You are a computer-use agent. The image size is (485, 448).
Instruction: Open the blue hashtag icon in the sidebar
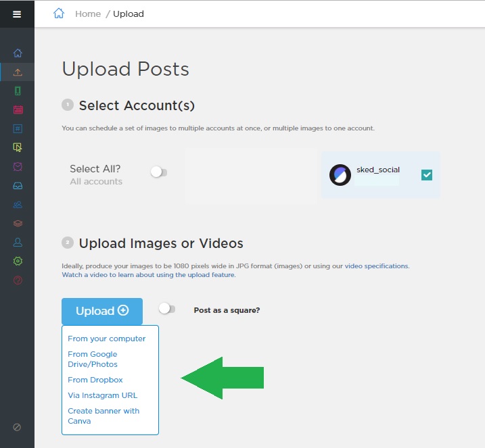tap(18, 128)
